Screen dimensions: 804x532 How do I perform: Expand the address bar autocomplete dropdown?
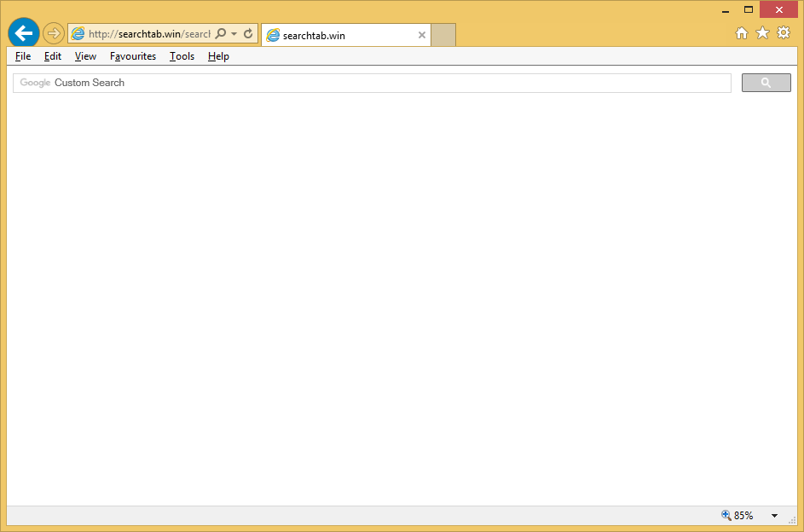pos(234,34)
